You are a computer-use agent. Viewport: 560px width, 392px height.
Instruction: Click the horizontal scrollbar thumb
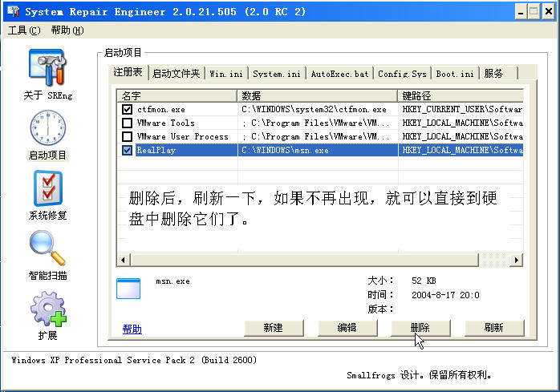pos(304,260)
